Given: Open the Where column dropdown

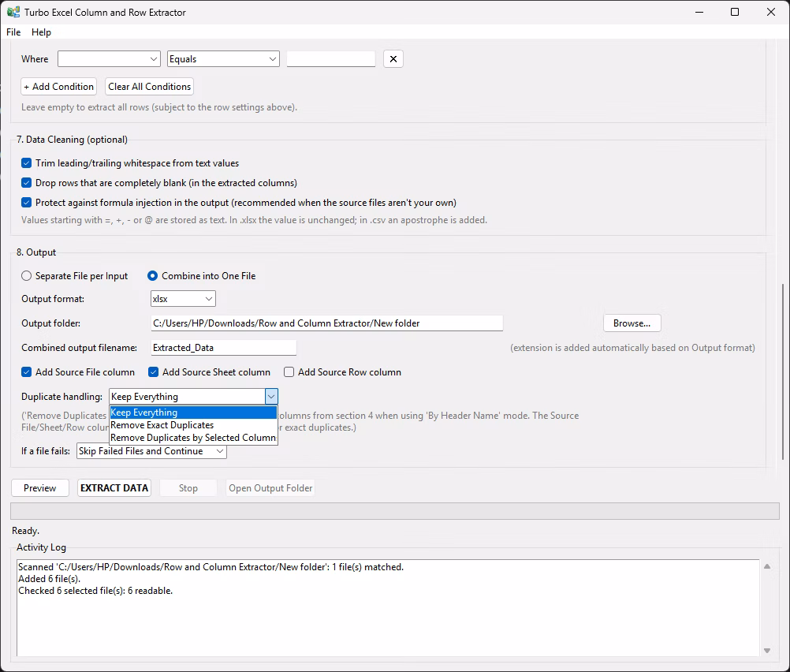Looking at the screenshot, I should [109, 59].
